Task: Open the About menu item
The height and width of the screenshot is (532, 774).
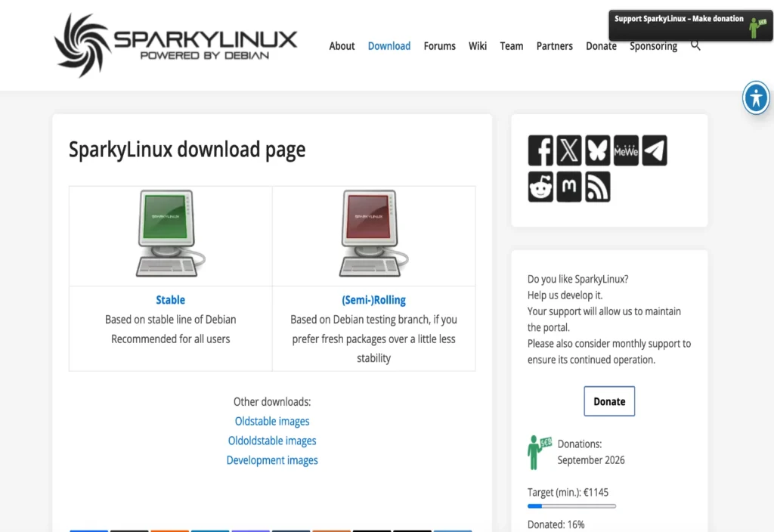Action: pos(342,46)
